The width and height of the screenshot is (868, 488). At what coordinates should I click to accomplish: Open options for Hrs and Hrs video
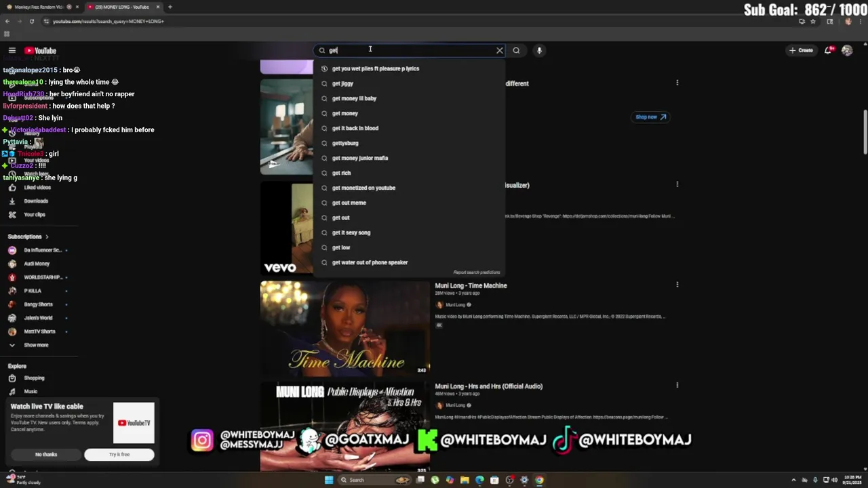click(677, 386)
